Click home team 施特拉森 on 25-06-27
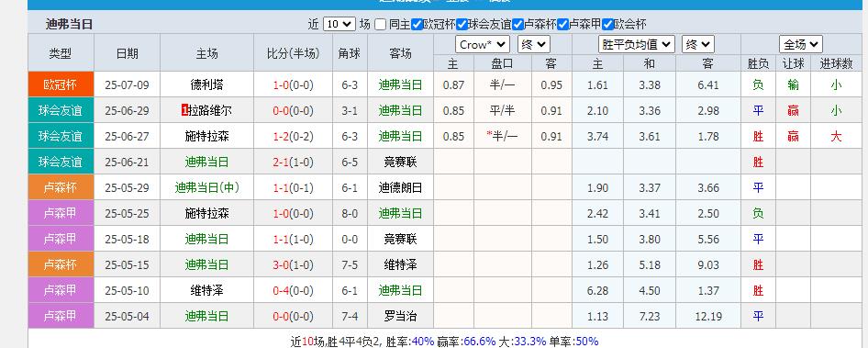The height and width of the screenshot is (348, 868). pyautogui.click(x=206, y=136)
